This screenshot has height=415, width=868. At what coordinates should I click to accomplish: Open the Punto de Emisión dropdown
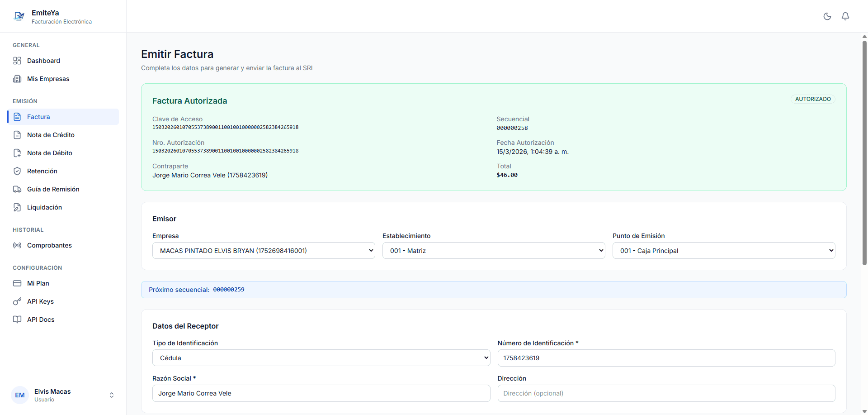click(x=723, y=251)
